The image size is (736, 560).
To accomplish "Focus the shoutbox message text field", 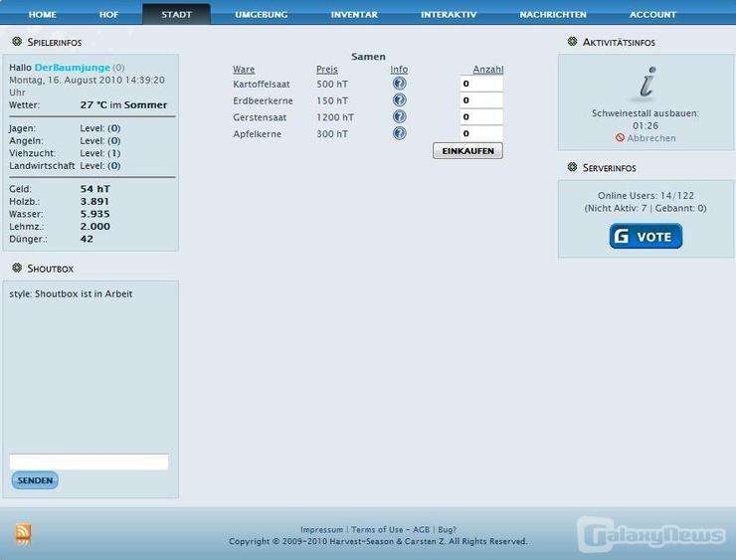I will 89,462.
